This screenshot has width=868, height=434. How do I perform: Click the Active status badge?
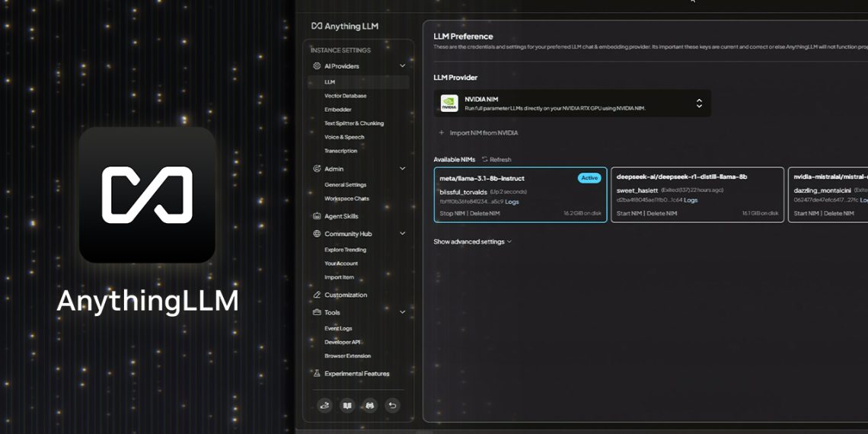click(589, 177)
